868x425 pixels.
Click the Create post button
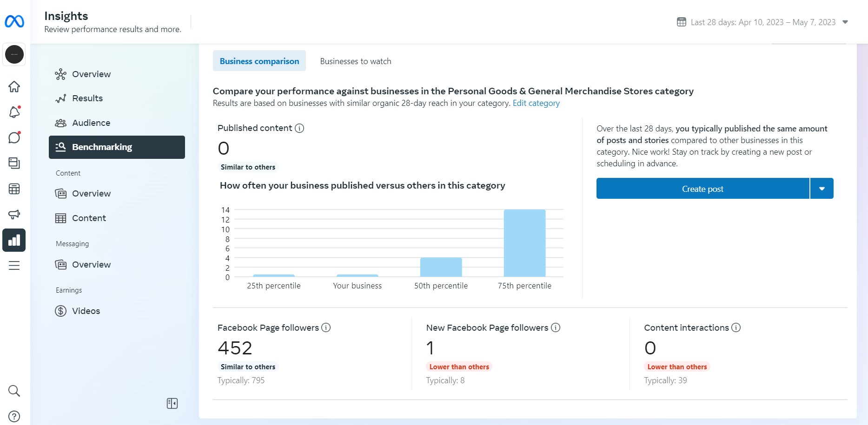coord(702,189)
